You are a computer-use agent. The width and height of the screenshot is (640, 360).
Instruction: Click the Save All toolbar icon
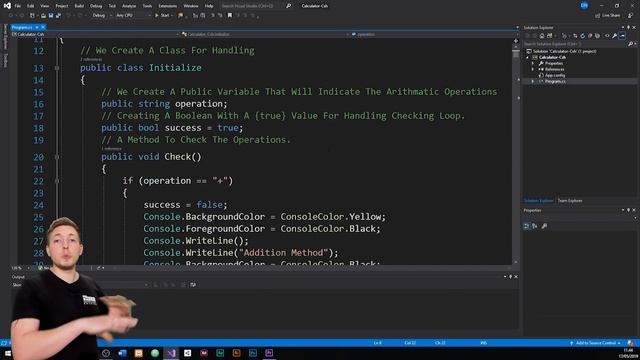coord(58,16)
